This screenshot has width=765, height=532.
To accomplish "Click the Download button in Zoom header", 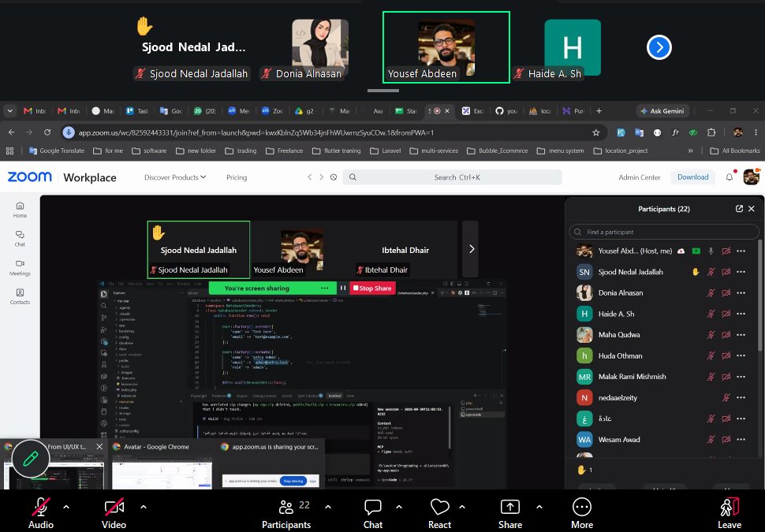I will point(692,177).
